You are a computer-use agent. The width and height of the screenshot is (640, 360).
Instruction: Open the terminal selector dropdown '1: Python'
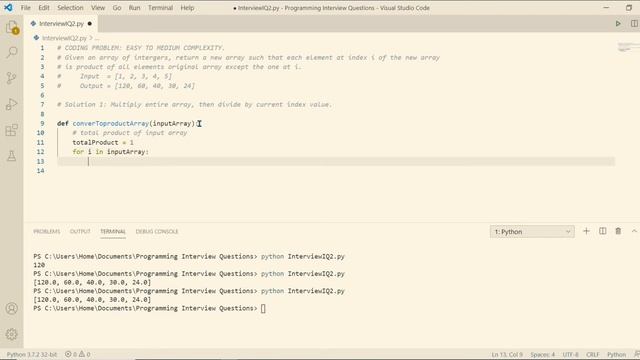(x=532, y=231)
